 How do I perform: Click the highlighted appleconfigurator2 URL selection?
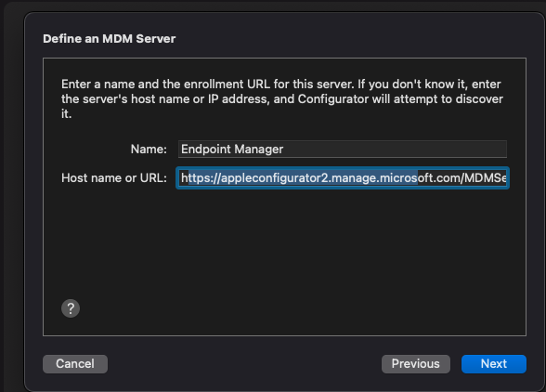(303, 178)
